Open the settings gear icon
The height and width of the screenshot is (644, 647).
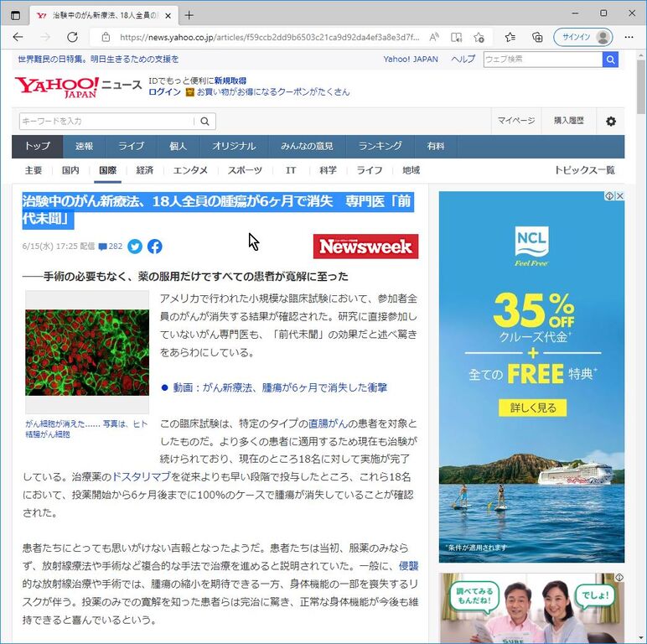(x=611, y=122)
